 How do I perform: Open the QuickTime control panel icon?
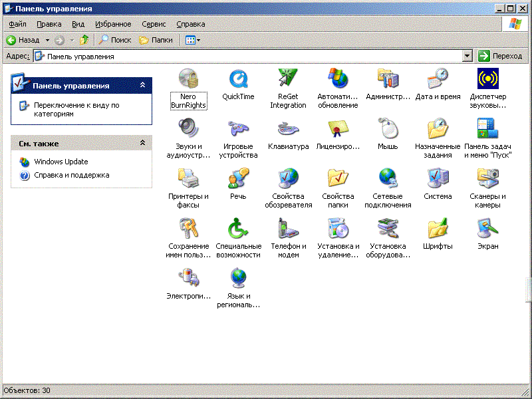(238, 80)
